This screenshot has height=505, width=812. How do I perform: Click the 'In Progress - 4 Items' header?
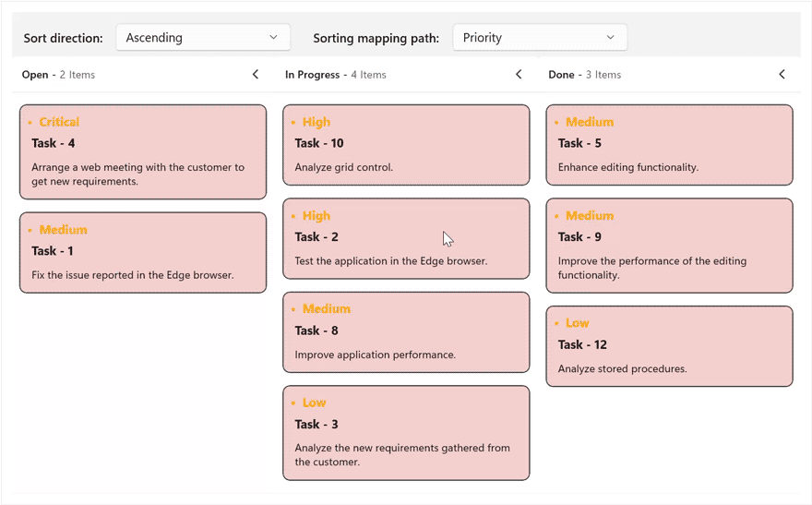[336, 75]
